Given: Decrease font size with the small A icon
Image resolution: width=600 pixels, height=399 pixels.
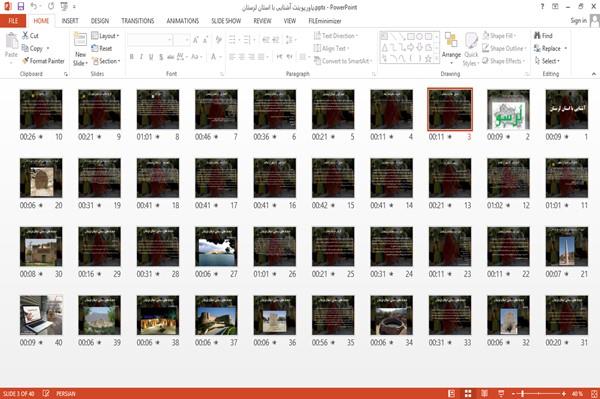Looking at the screenshot, I should pos(205,40).
